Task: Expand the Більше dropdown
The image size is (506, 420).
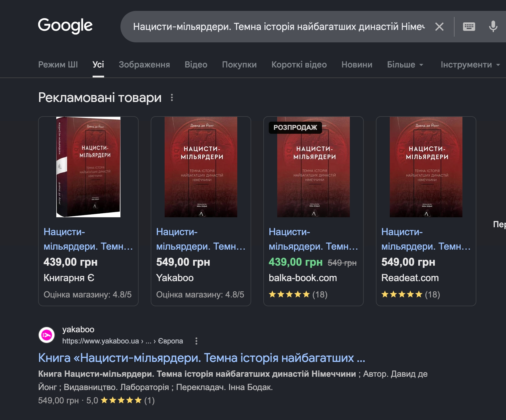Action: pos(405,64)
